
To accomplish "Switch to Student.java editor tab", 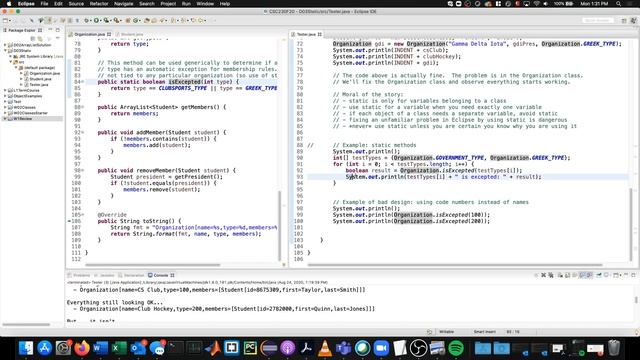I will [x=130, y=34].
